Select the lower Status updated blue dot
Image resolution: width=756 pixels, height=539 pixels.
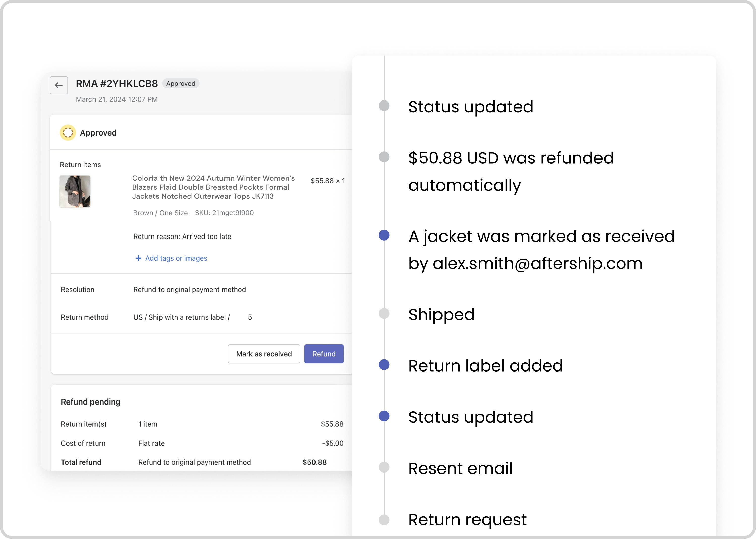point(384,416)
